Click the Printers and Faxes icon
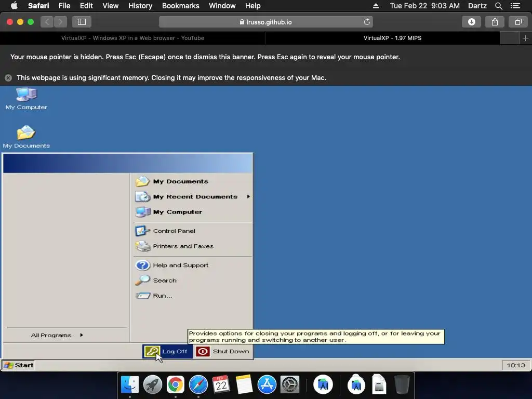 pos(142,246)
